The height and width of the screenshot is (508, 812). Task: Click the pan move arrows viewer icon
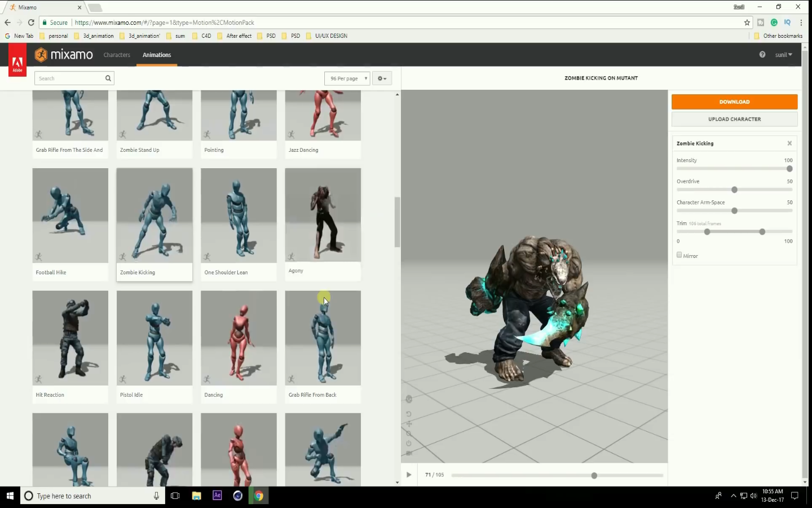coord(409,424)
